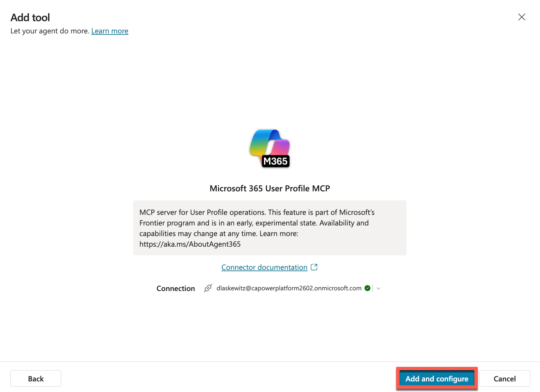This screenshot has height=392, width=540.
Task: Open the Learn more link
Action: [110, 31]
